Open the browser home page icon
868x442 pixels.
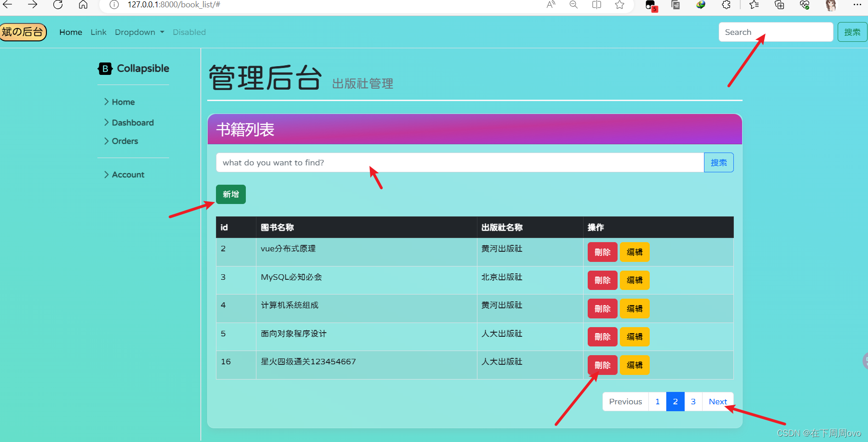pos(83,5)
